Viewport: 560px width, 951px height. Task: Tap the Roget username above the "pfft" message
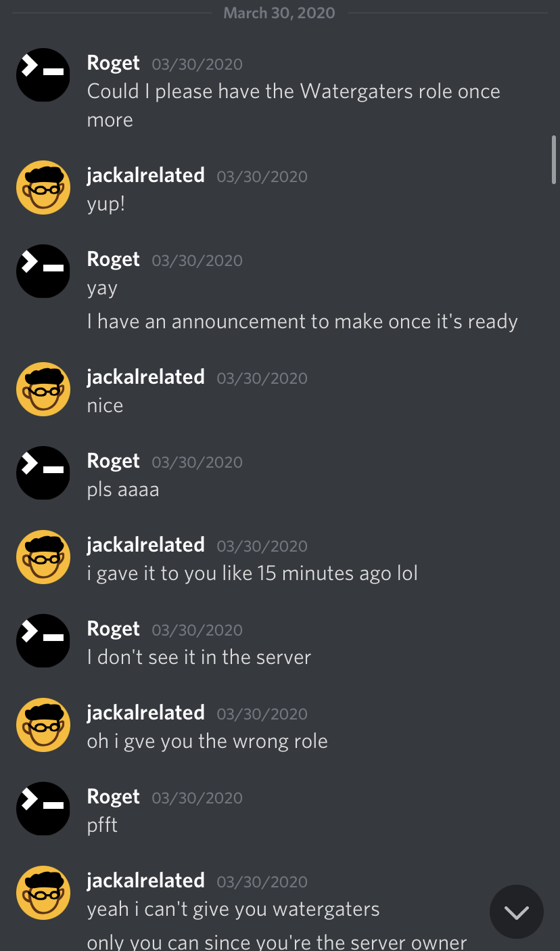pos(113,797)
